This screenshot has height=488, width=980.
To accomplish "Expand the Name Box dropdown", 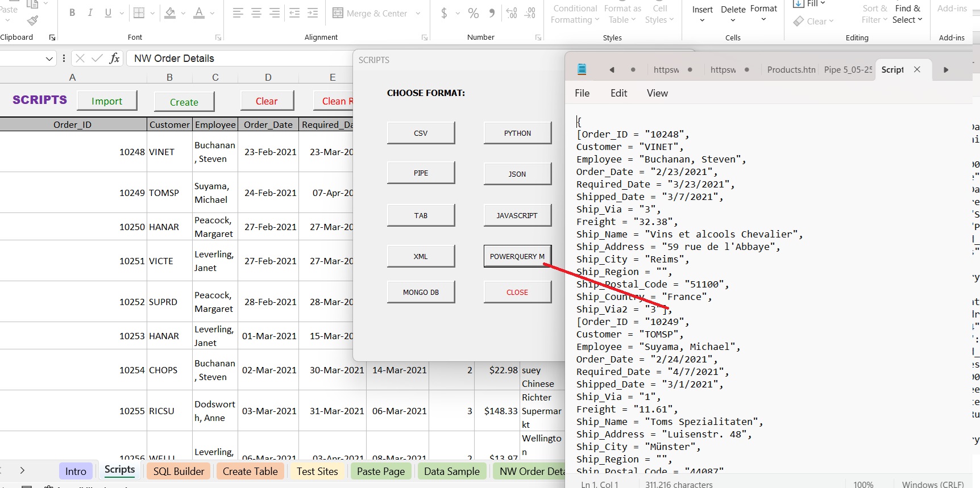I will click(x=49, y=59).
